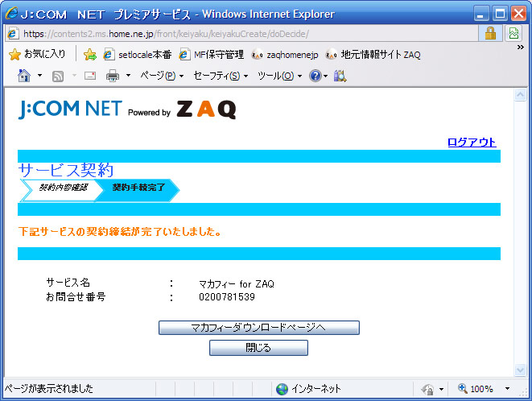Click the scrollbar down arrow
The height and width of the screenshot is (401, 532).
520,370
